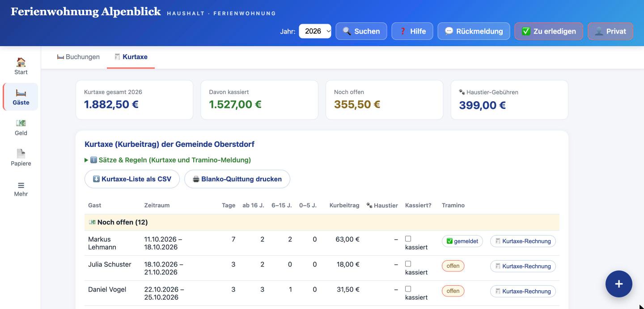Viewport: 644px width, 309px height.
Task: Open Kurtaxe-Rechnung for Julia Schuster
Action: click(523, 266)
